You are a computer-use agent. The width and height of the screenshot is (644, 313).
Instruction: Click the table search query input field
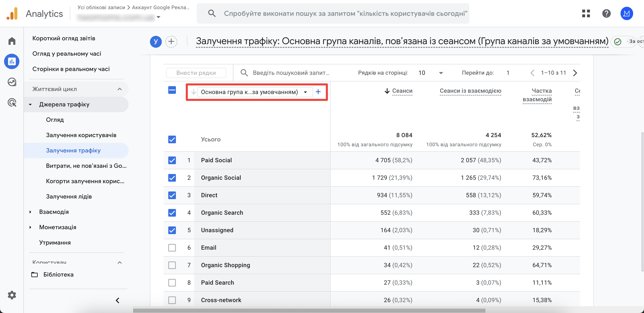tap(291, 73)
